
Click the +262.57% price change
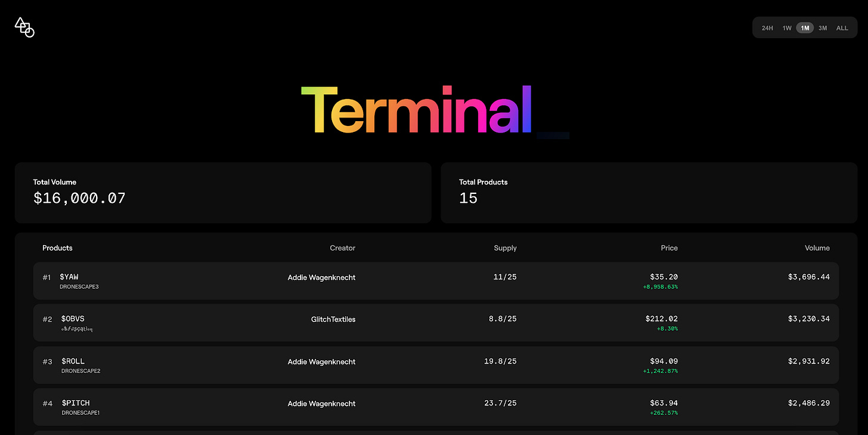[x=665, y=413]
